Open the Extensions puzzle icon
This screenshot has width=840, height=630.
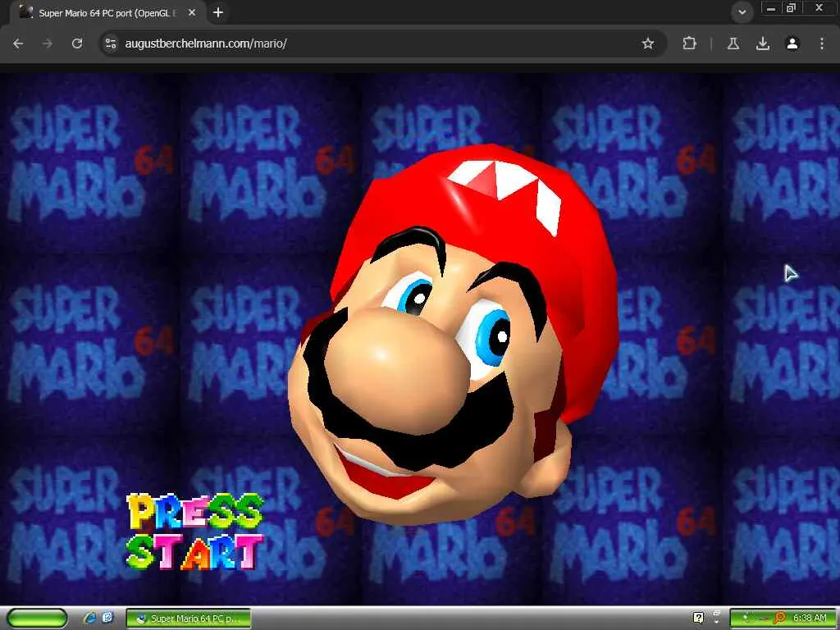pos(689,43)
